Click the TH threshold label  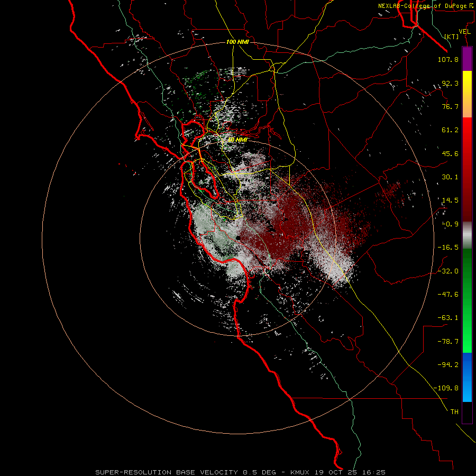(x=454, y=412)
